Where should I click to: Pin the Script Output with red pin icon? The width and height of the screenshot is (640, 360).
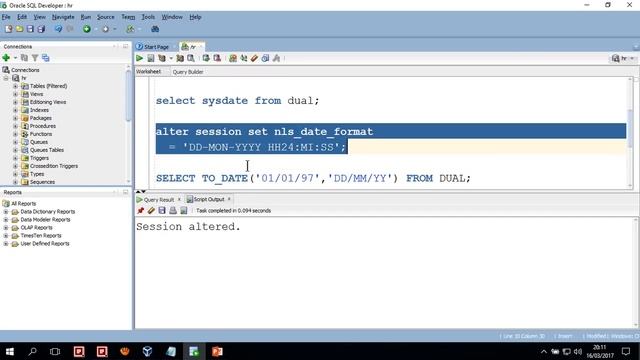140,211
